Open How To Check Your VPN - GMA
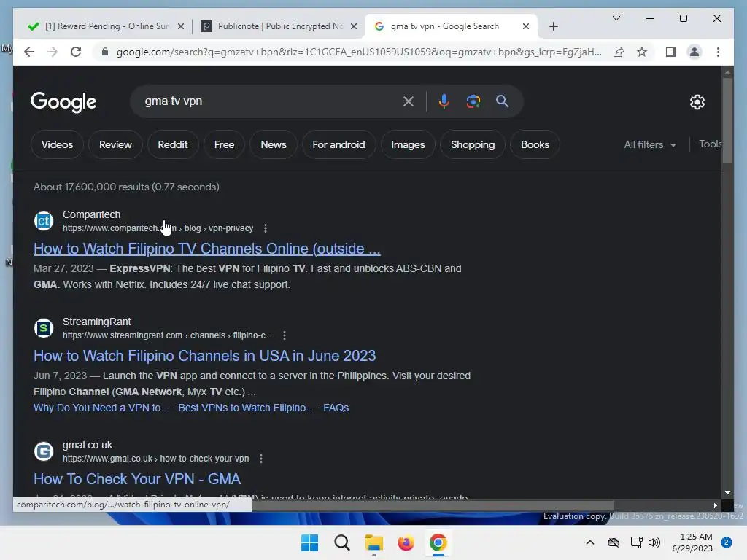 click(x=136, y=479)
